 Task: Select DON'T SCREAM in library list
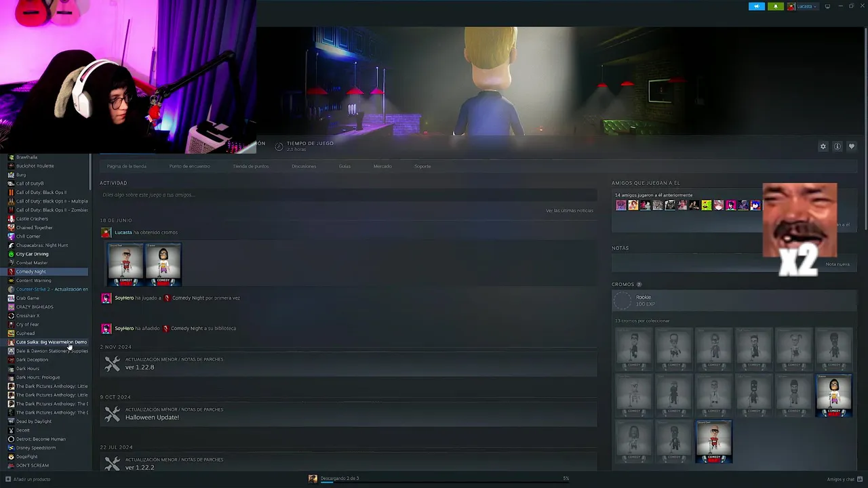[32, 466]
